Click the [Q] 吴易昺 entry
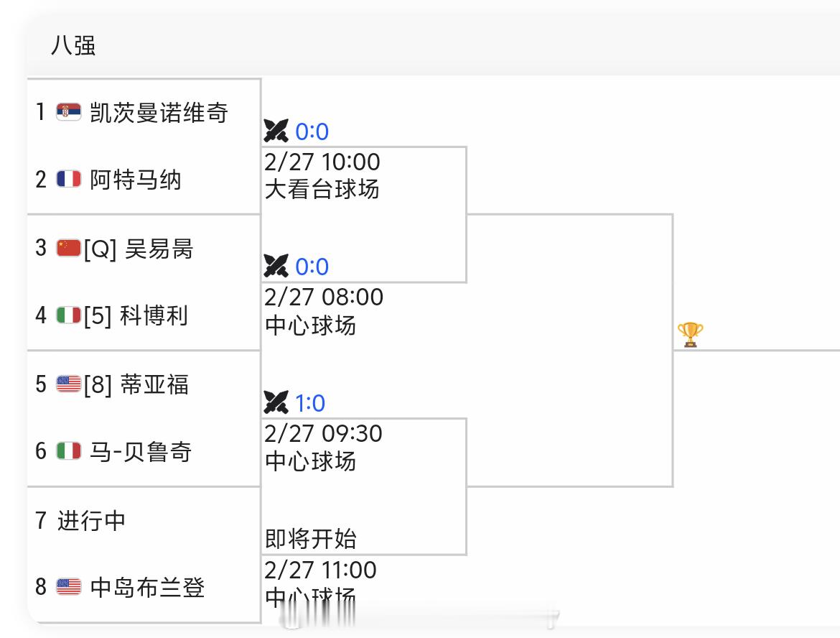This screenshot has height=638, width=840. click(133, 248)
